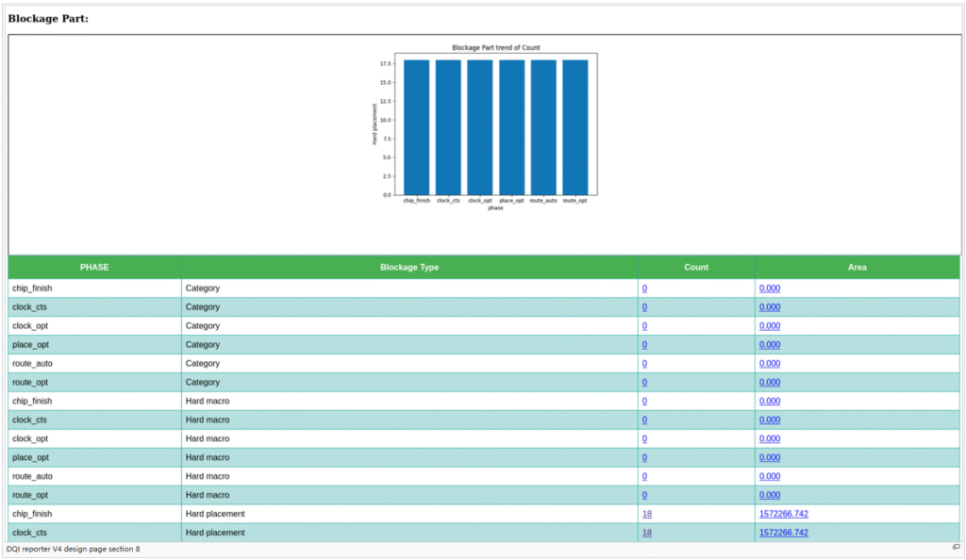Click Count link for chip_finish Hard macro row

pyautogui.click(x=645, y=402)
